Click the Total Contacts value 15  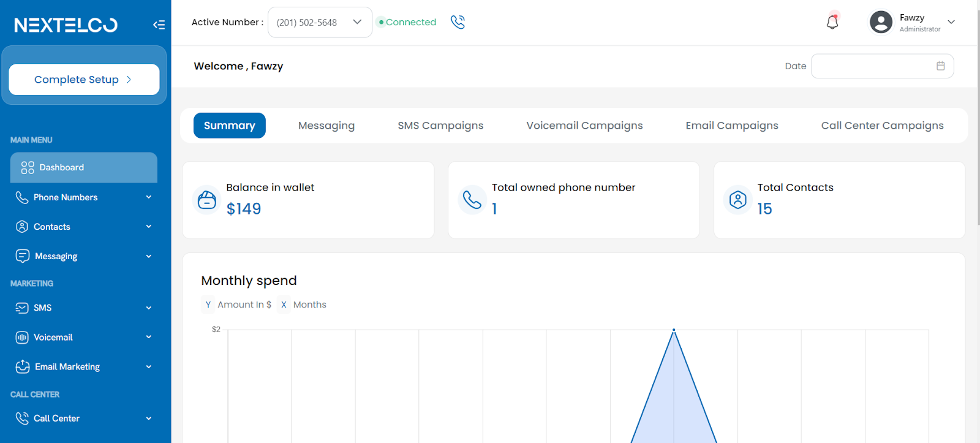pyautogui.click(x=764, y=209)
